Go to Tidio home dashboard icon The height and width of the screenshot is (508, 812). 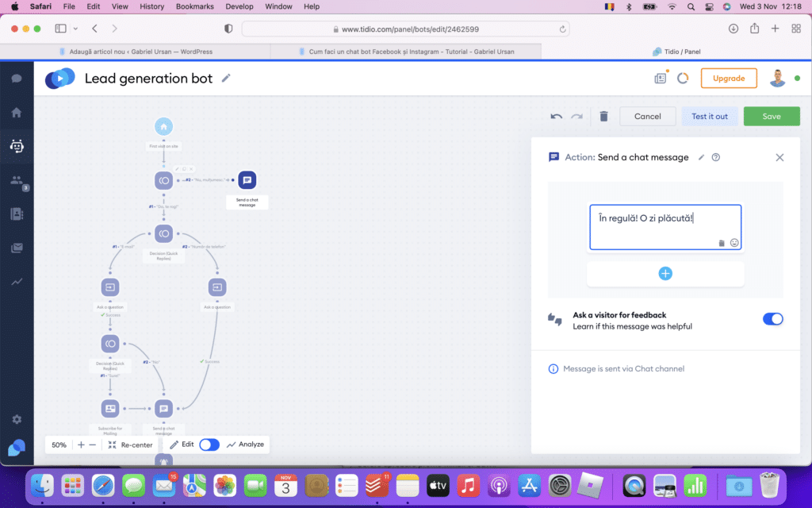17,113
